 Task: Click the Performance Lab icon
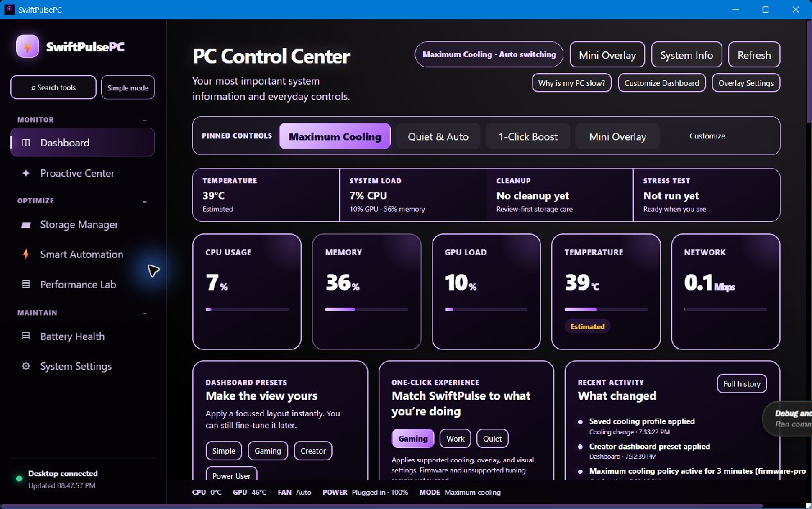pyautogui.click(x=26, y=284)
